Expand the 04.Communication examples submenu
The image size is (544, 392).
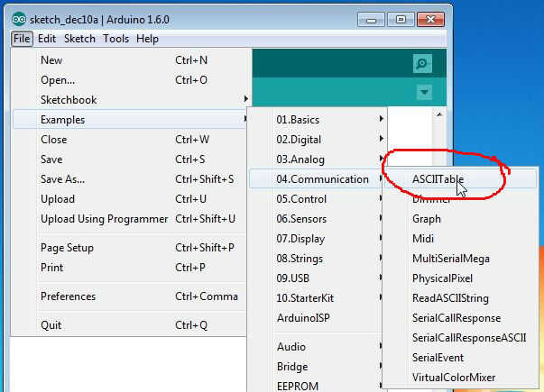point(316,179)
